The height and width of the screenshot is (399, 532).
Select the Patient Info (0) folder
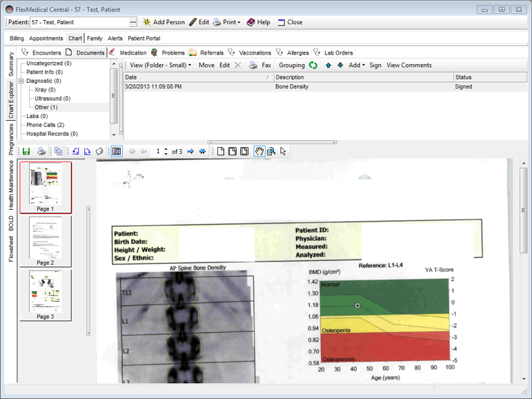pos(44,72)
